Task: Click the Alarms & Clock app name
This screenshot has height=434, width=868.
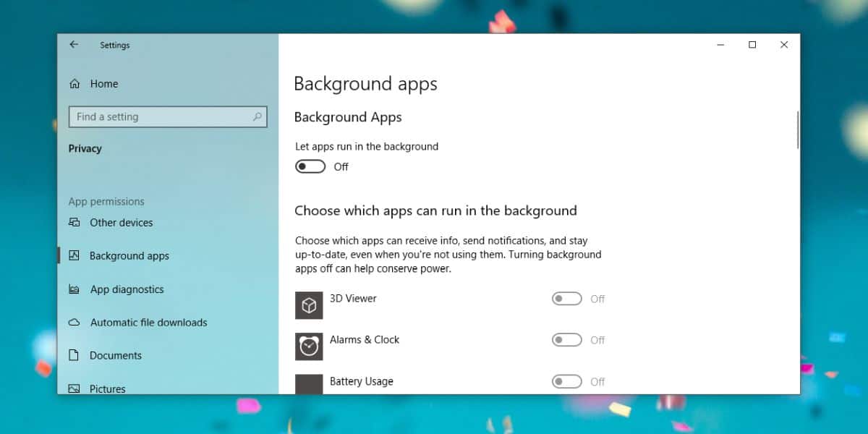Action: click(365, 339)
